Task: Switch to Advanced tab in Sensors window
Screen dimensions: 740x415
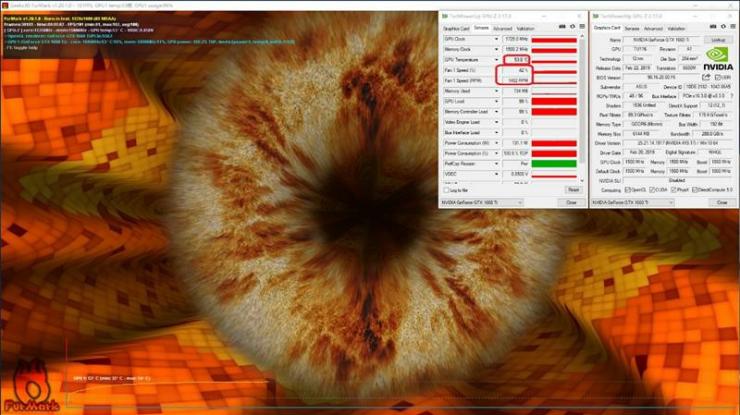Action: tap(502, 29)
